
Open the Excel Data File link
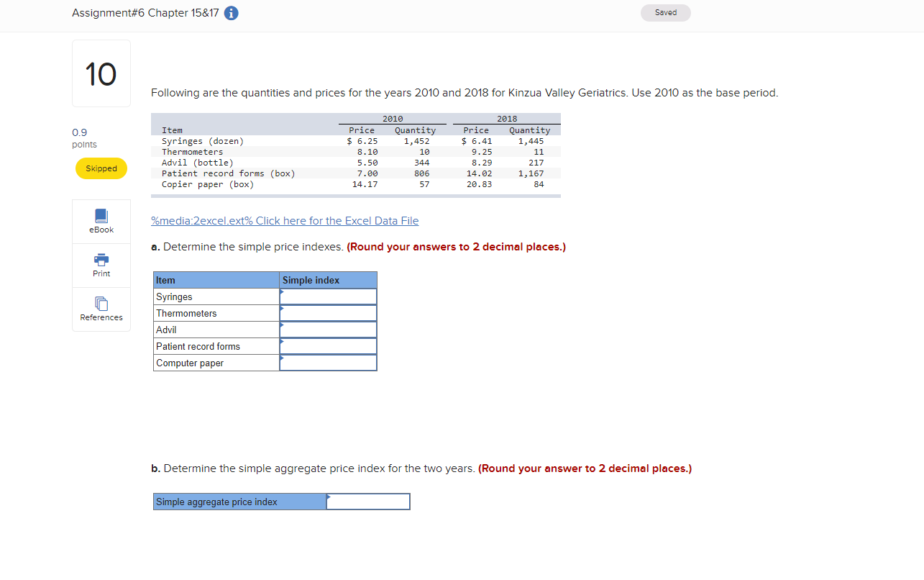point(285,220)
